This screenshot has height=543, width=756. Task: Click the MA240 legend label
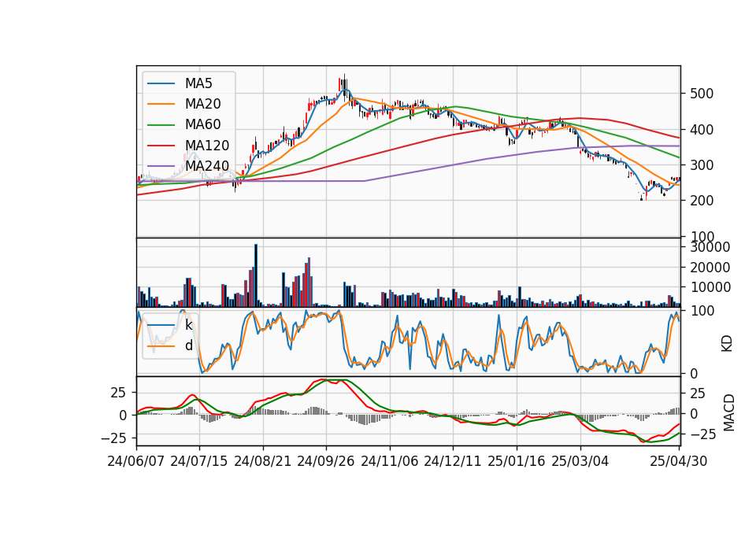tap(207, 166)
